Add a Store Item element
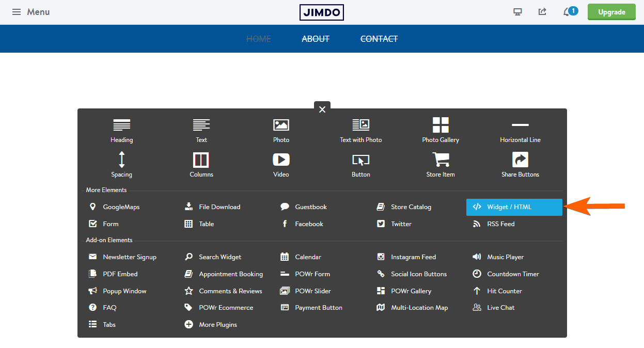This screenshot has height=348, width=644. tap(441, 165)
